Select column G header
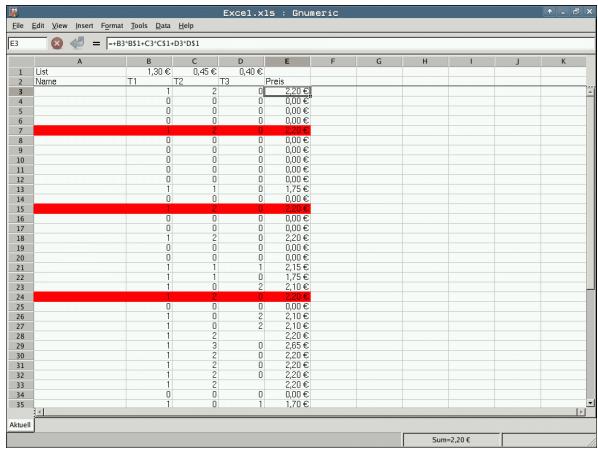 point(379,61)
